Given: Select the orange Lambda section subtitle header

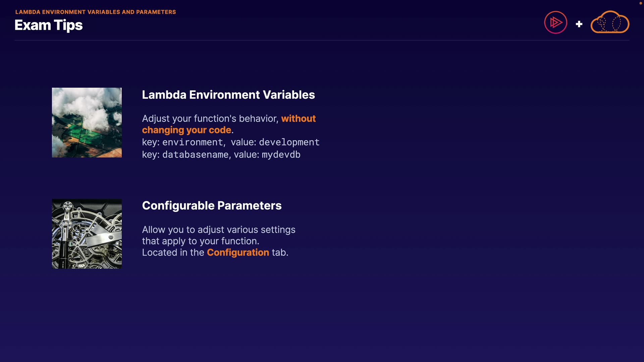Looking at the screenshot, I should (96, 12).
